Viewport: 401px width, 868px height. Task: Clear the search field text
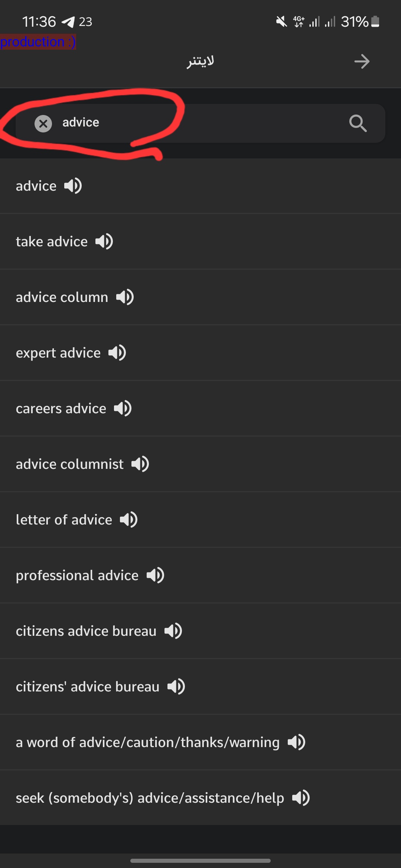tap(43, 124)
